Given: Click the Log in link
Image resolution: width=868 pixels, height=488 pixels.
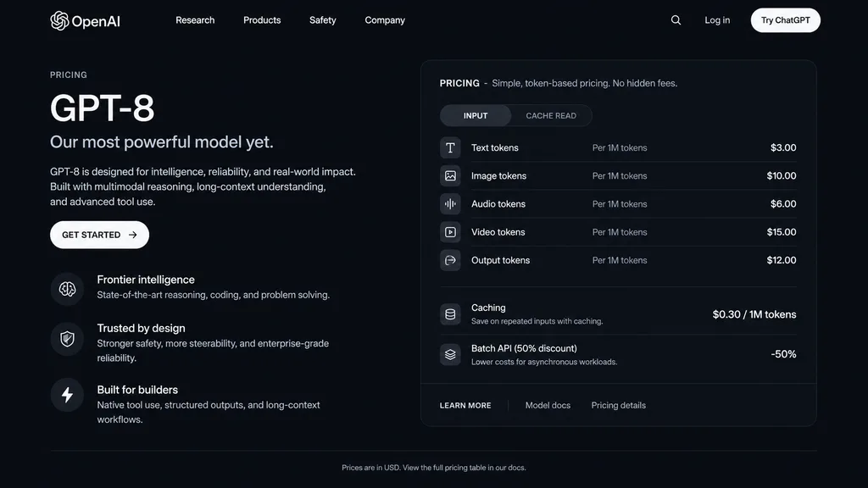Looking at the screenshot, I should tap(717, 20).
